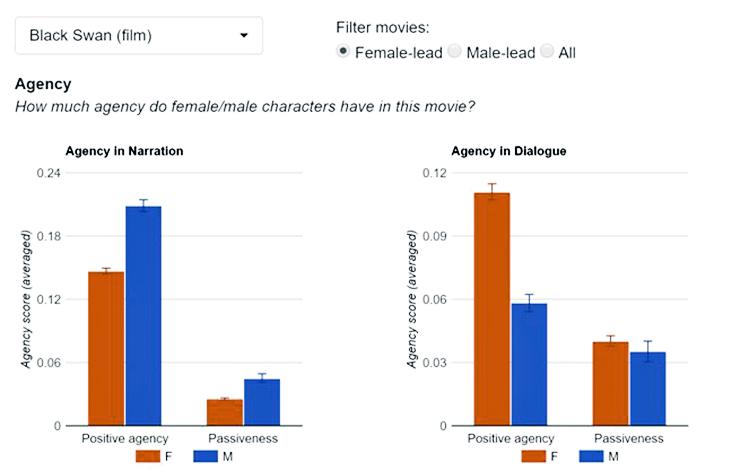
Task: Select the Female-lead radio button
Action: 343,51
